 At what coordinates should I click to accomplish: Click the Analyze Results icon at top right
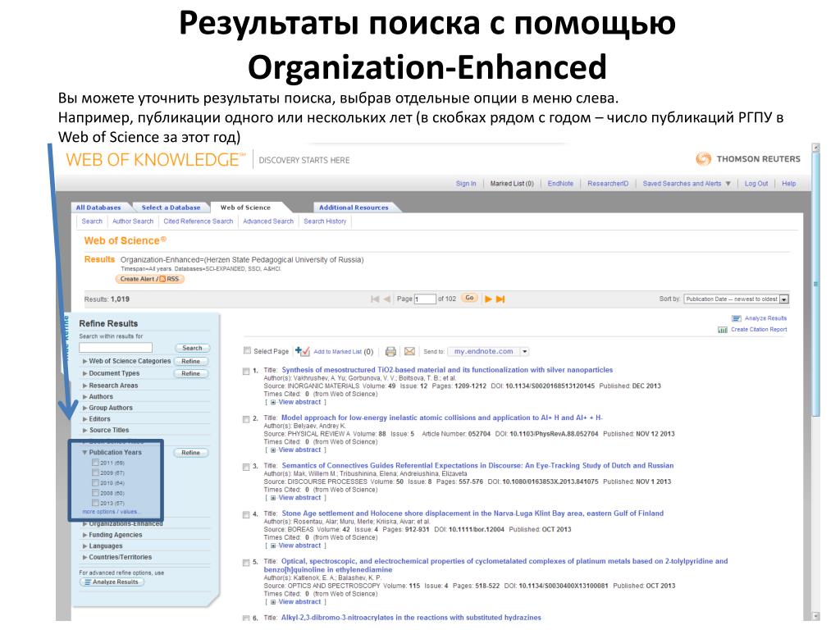[x=736, y=318]
